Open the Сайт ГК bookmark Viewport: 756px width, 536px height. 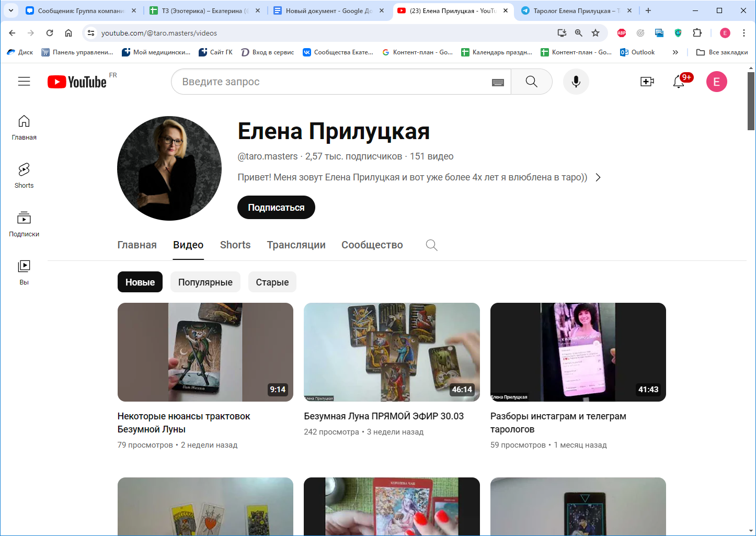click(x=215, y=52)
